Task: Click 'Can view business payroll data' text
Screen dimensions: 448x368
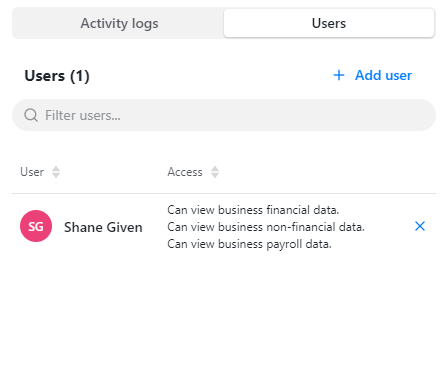Action: [249, 244]
